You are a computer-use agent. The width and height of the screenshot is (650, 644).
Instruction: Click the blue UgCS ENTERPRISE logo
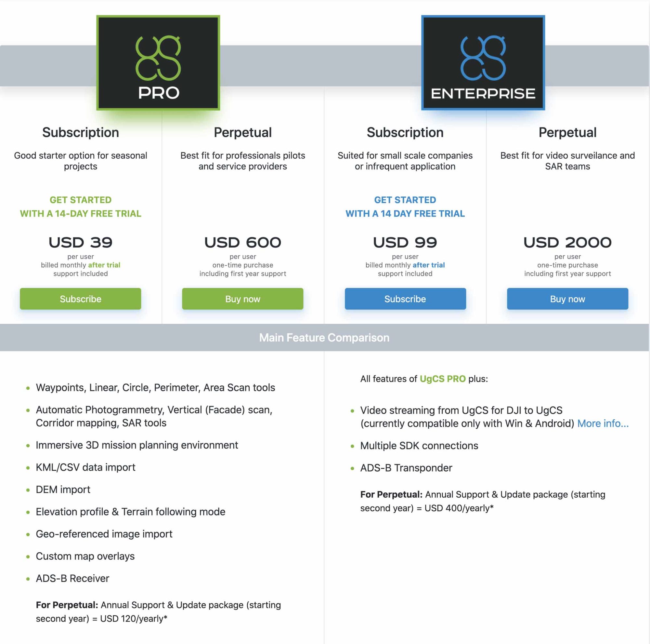(483, 63)
